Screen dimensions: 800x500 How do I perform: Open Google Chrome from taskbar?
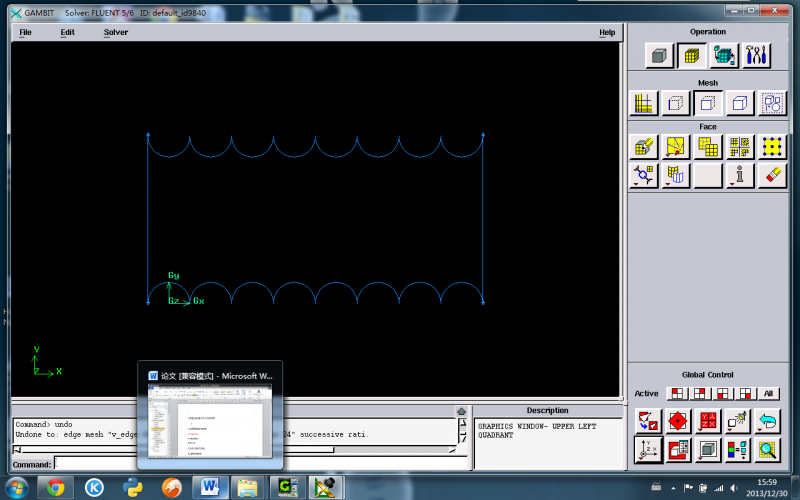click(x=55, y=488)
